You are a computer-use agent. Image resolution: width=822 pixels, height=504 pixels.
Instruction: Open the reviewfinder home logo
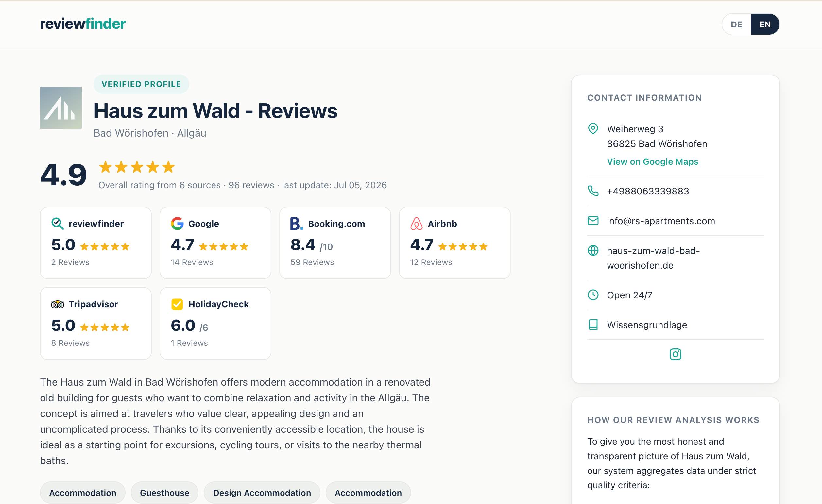click(83, 24)
